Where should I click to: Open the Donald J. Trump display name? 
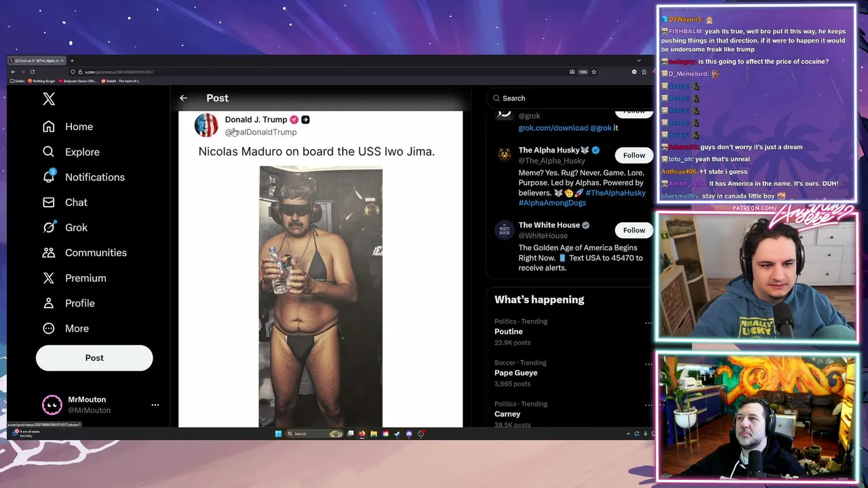(x=256, y=119)
